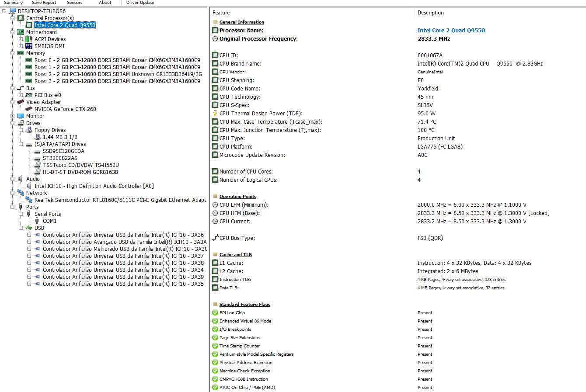This screenshot has width=586, height=392.
Task: Click the TSSTcorp CD/DVDW disc icon
Action: pos(38,165)
